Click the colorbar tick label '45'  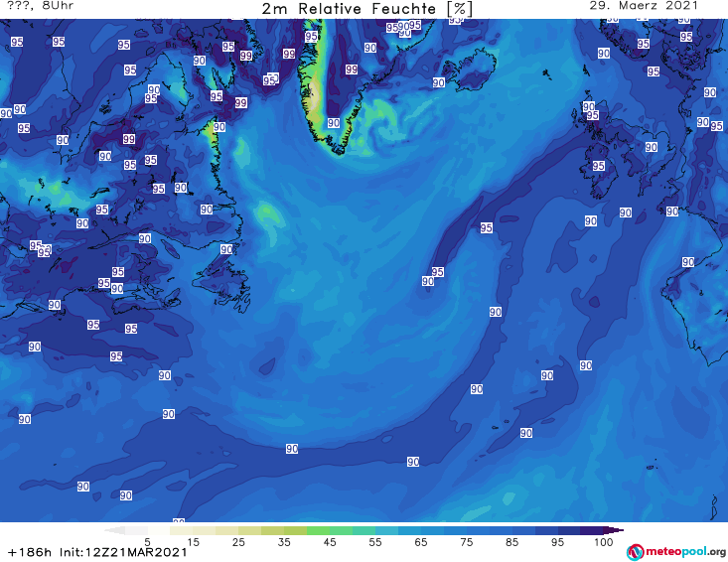coord(330,542)
